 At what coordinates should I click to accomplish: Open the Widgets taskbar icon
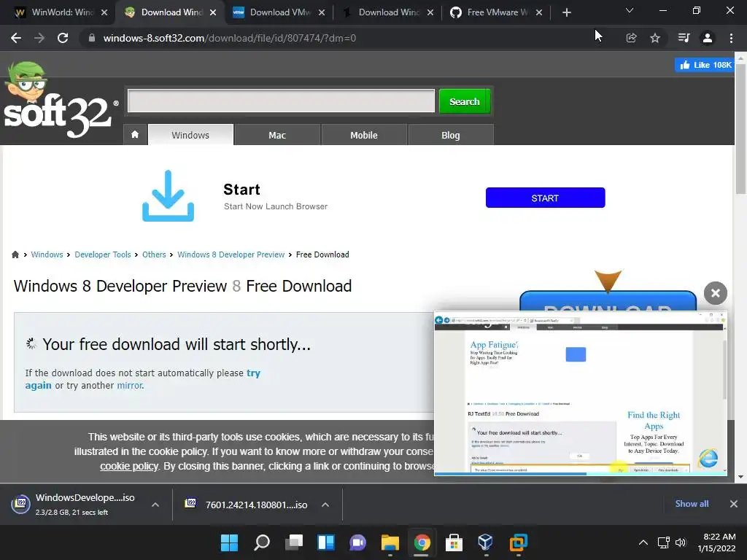coord(326,542)
